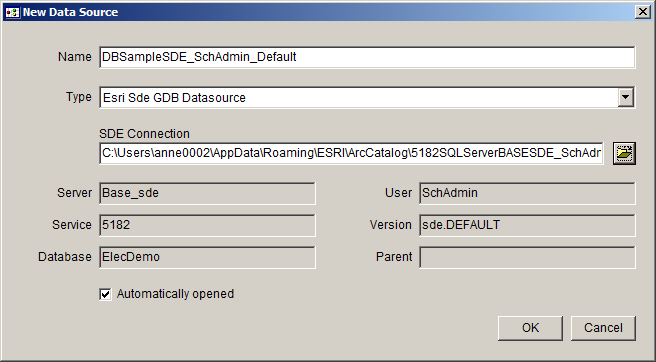
Task: Select the Version field sde.DEFAULT
Action: [527, 225]
